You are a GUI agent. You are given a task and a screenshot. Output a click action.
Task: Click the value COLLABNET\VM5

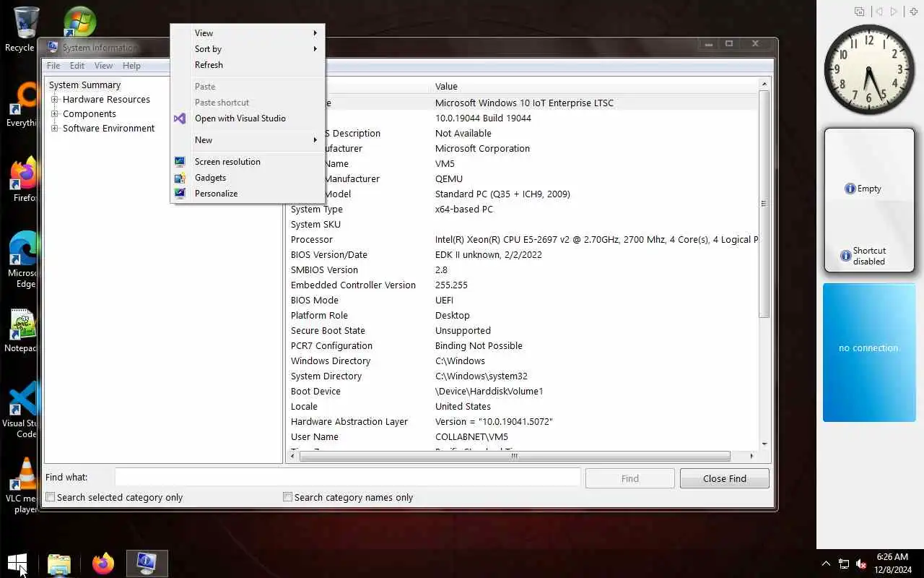[x=471, y=437]
